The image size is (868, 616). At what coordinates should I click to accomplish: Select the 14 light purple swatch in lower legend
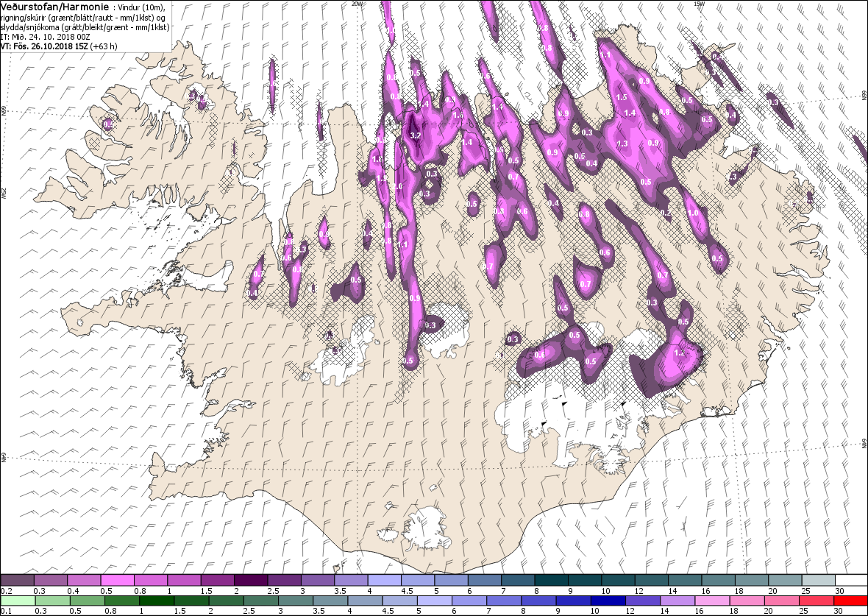click(x=677, y=601)
